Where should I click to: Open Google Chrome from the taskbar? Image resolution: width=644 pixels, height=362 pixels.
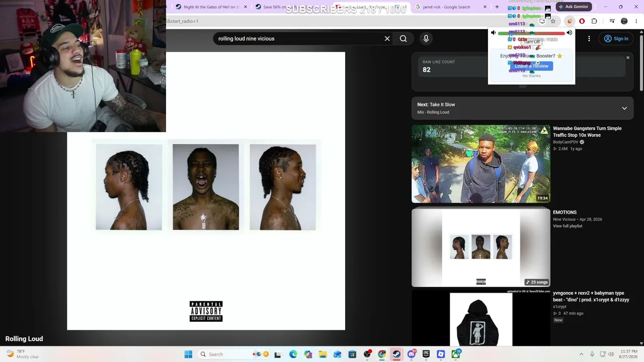(382, 354)
